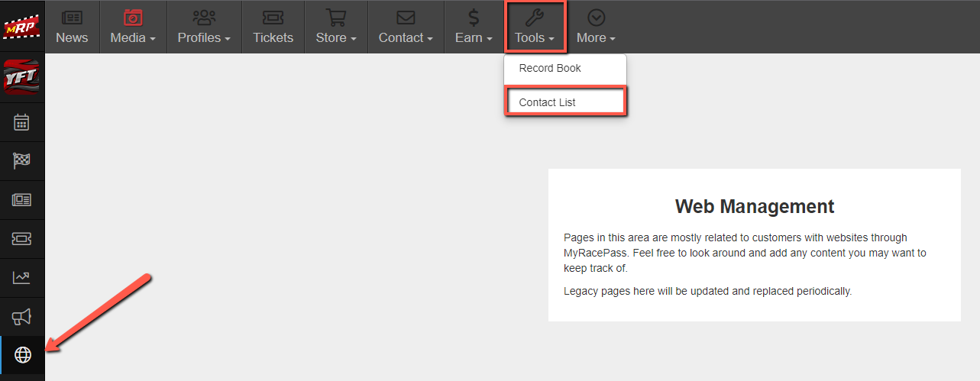Image resolution: width=980 pixels, height=381 pixels.
Task: Expand the Contact dropdown menu
Action: click(406, 27)
